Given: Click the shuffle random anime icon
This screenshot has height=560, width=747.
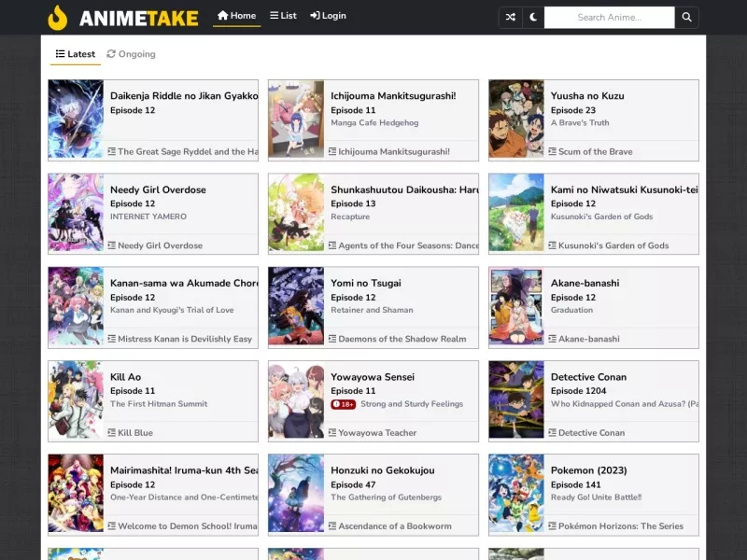Looking at the screenshot, I should (510, 18).
